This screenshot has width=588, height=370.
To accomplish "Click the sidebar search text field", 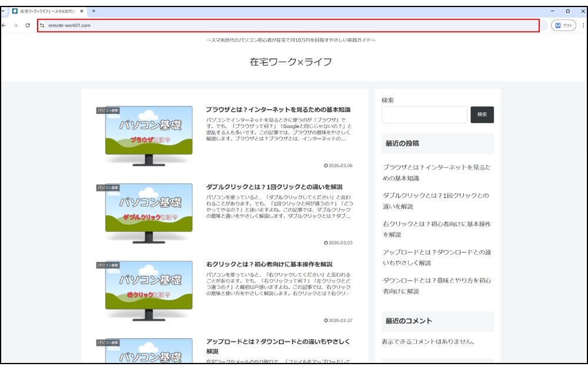I will point(424,115).
